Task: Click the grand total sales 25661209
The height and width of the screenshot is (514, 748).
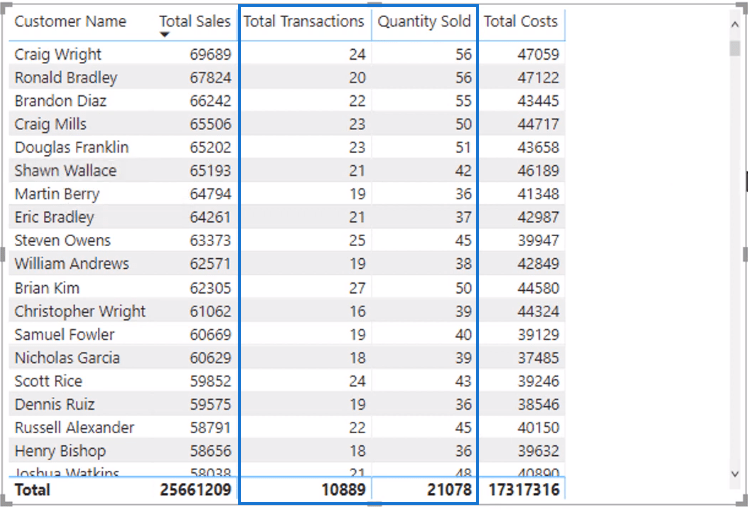Action: (x=196, y=490)
